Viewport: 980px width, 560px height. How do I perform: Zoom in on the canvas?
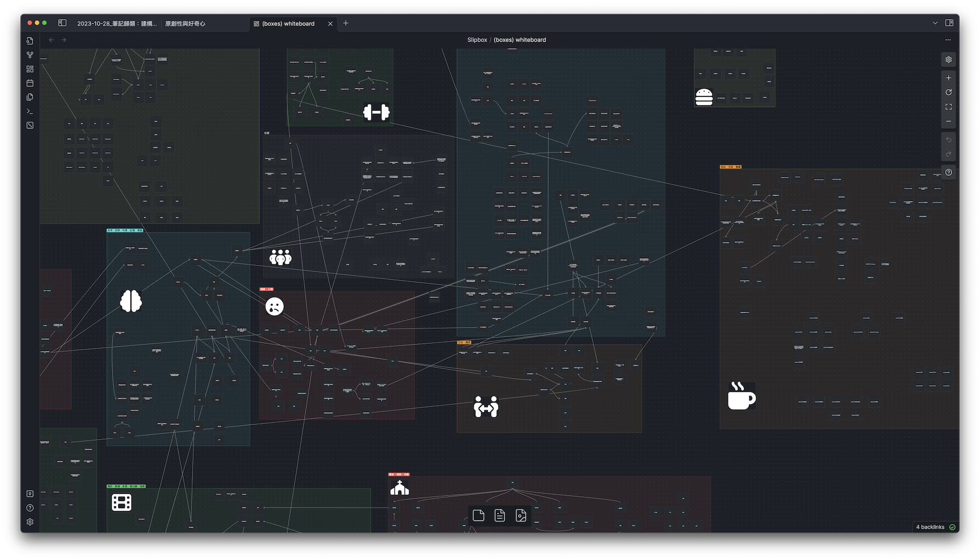(x=949, y=78)
